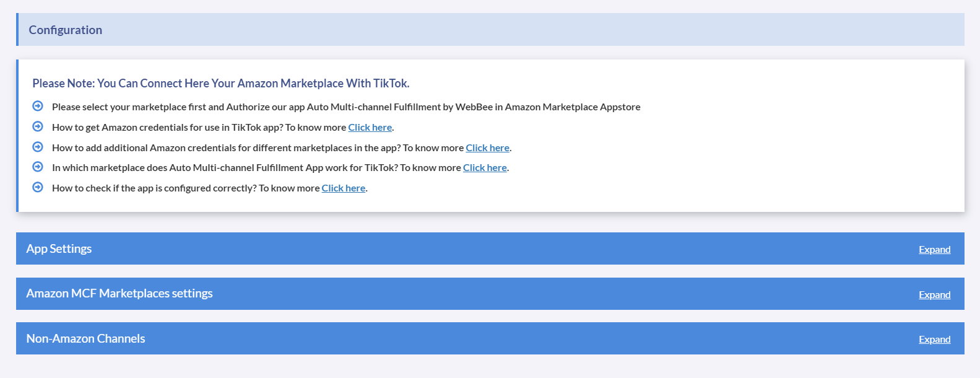The width and height of the screenshot is (980, 378).
Task: Click the arrow icon beside 'Please select your marketplace'
Action: click(38, 106)
